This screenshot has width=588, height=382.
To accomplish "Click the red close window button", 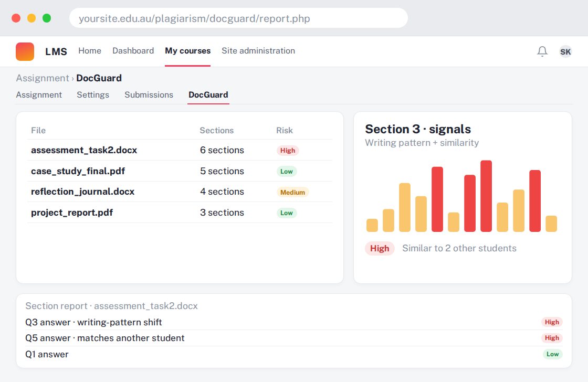I will click(x=16, y=18).
